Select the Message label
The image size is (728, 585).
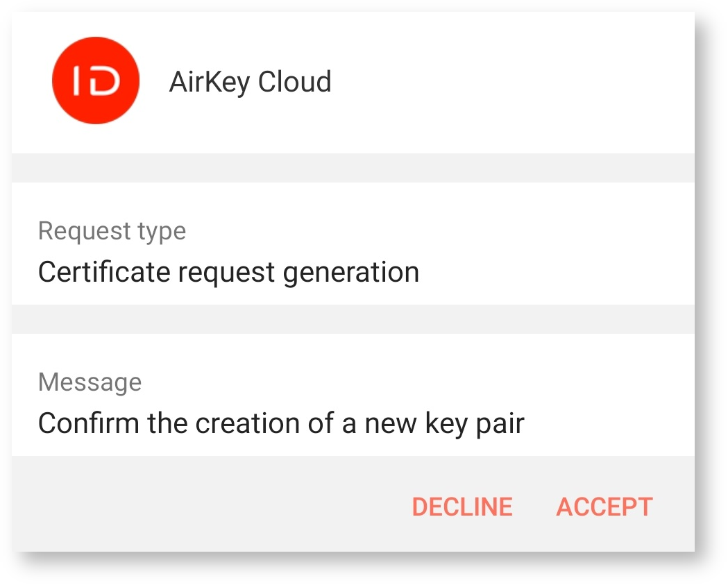click(90, 382)
